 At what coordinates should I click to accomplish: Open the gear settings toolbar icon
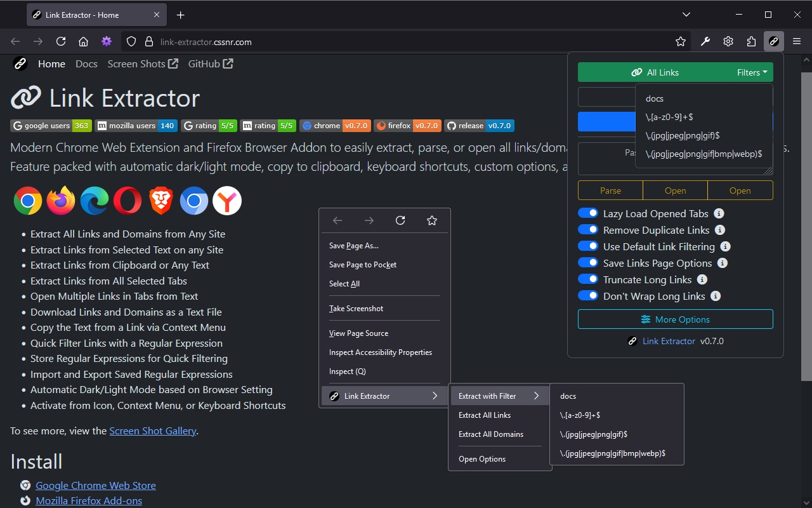coord(728,41)
